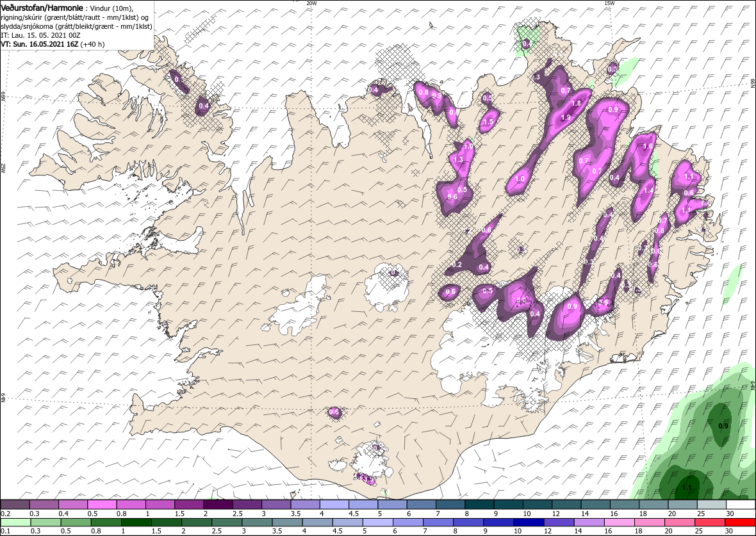The width and height of the screenshot is (756, 536).
Task: Click the 0.8 swatch in the upper legend row
Action: tap(131, 505)
